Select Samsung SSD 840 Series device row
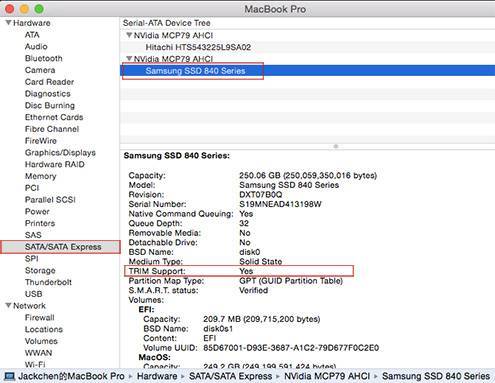This screenshot has width=495, height=383. [x=307, y=71]
